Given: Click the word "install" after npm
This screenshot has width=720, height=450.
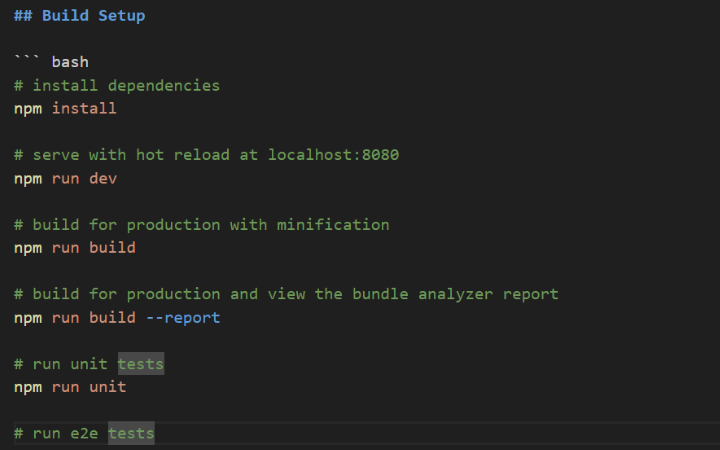Looking at the screenshot, I should point(84,108).
